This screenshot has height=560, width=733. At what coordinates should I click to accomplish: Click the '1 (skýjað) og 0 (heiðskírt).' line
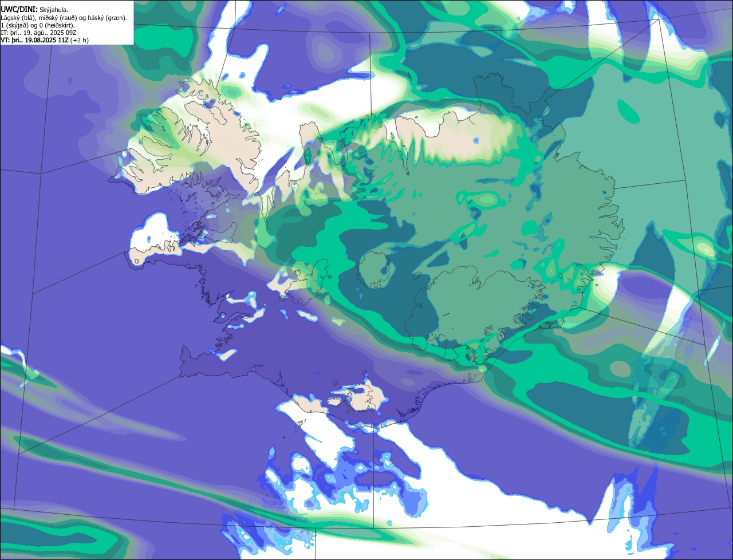38,25
